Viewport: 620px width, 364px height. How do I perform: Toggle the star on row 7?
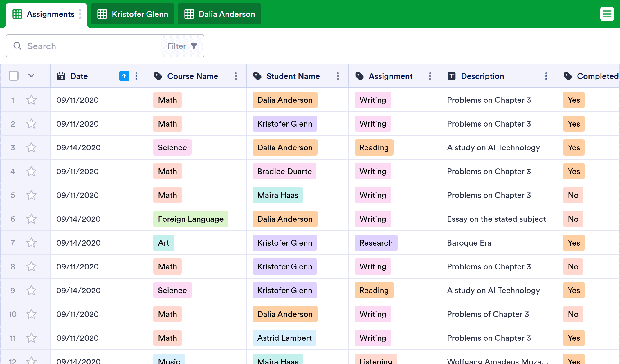[31, 243]
